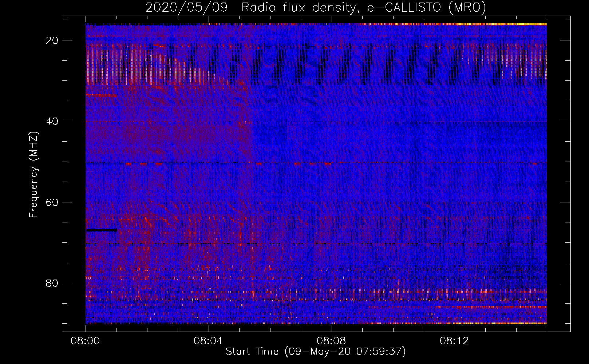Click the '08:08' time tick label
Image resolution: width=589 pixels, height=364 pixels.
[x=331, y=341]
